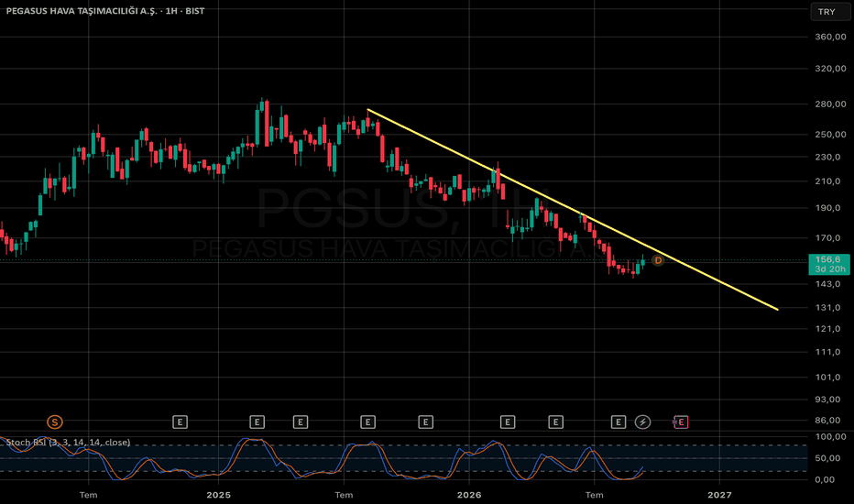Click the 121,0 price axis label

[827, 329]
